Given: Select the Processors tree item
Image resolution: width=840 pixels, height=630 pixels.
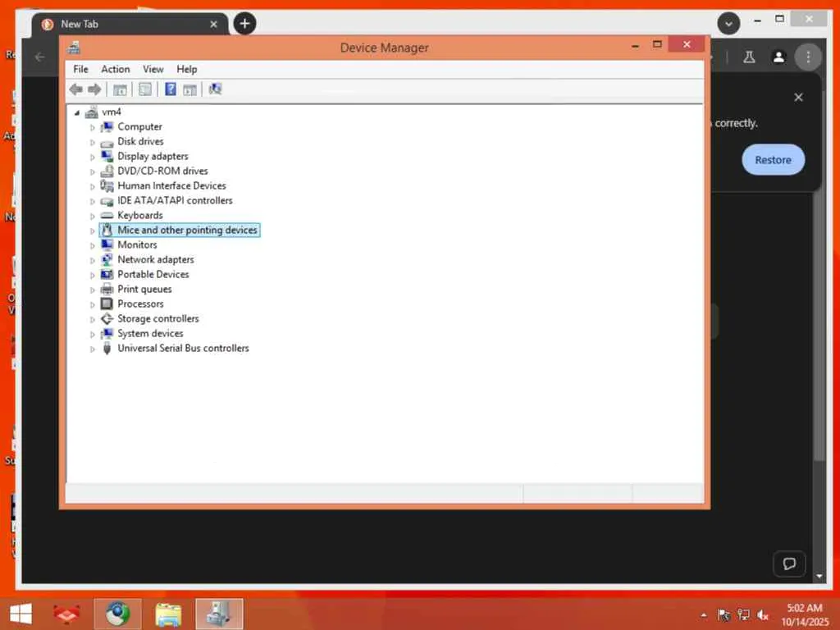Looking at the screenshot, I should (140, 304).
